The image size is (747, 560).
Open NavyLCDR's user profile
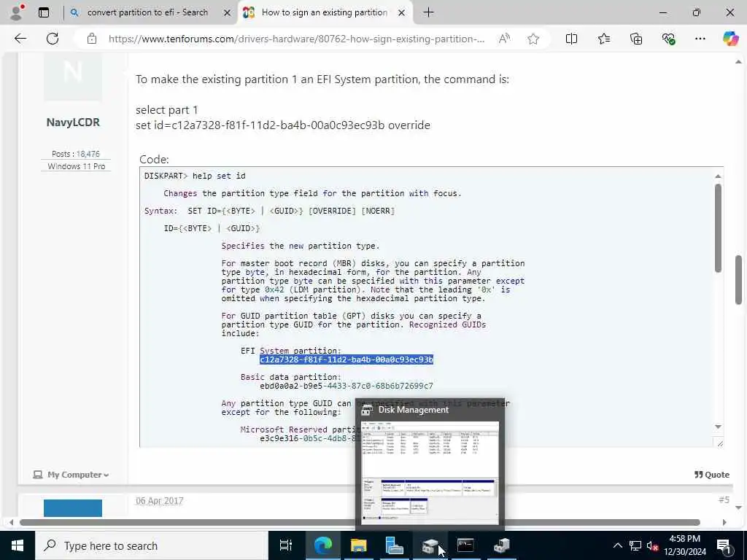tap(73, 122)
